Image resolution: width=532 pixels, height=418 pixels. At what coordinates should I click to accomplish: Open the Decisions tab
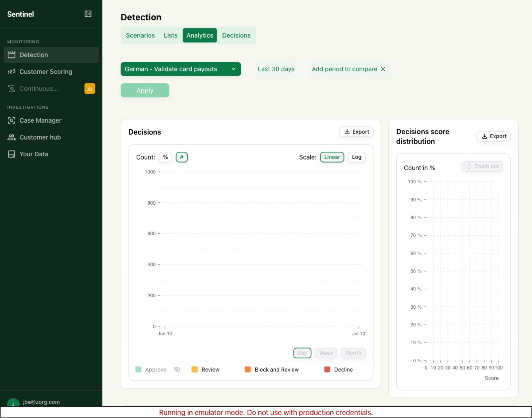coord(236,35)
